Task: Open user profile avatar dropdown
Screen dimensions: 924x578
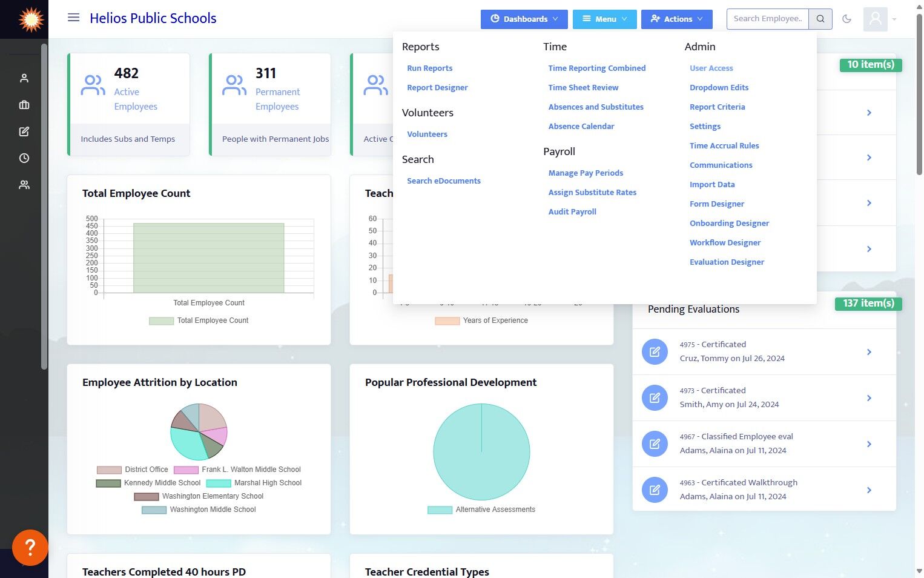Action: point(880,19)
